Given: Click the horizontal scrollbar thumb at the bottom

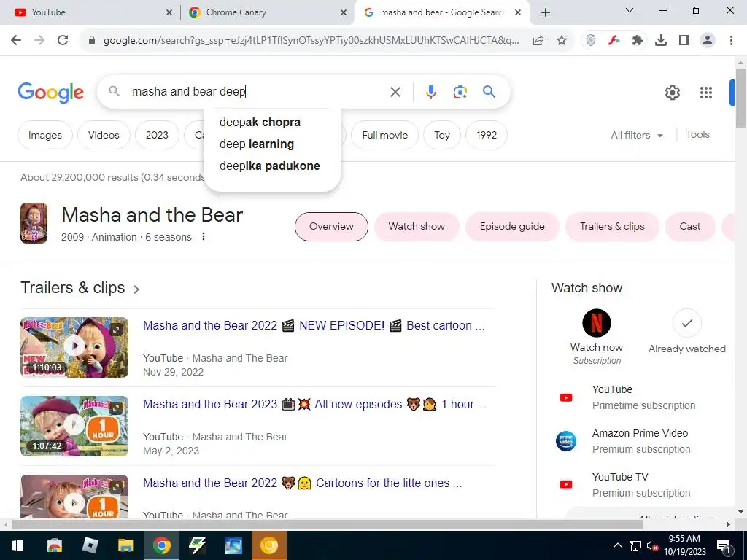Looking at the screenshot, I should click(x=327, y=525).
